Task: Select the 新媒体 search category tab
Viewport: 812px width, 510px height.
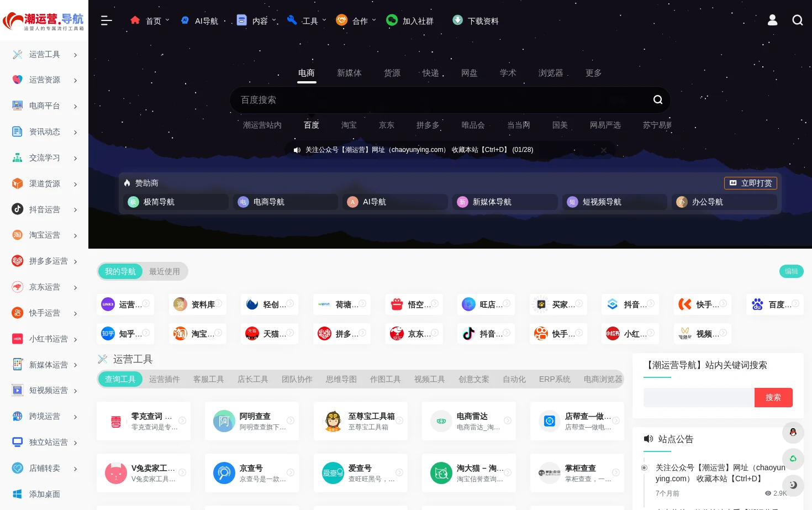Action: pyautogui.click(x=349, y=73)
